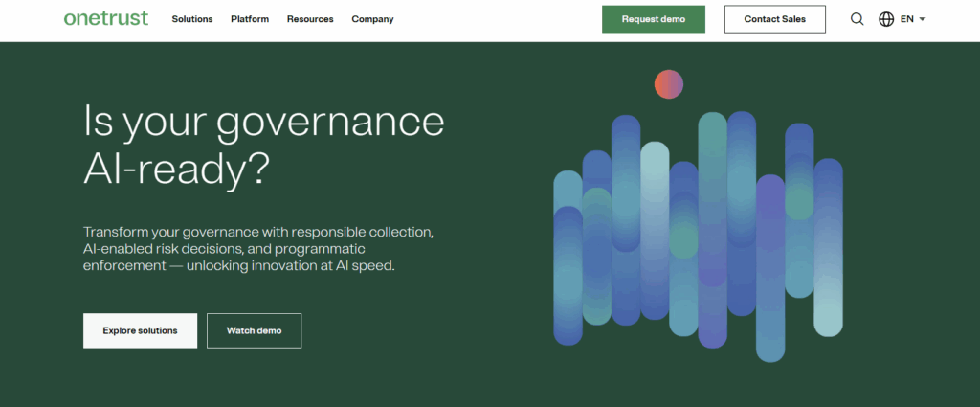
Task: Click the globe language icon
Action: point(886,19)
